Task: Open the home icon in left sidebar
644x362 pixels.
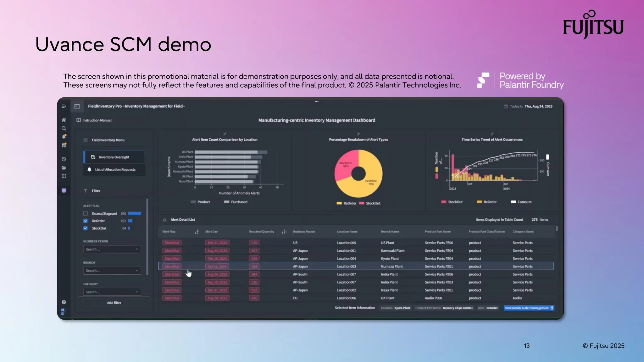Action: pos(64,120)
